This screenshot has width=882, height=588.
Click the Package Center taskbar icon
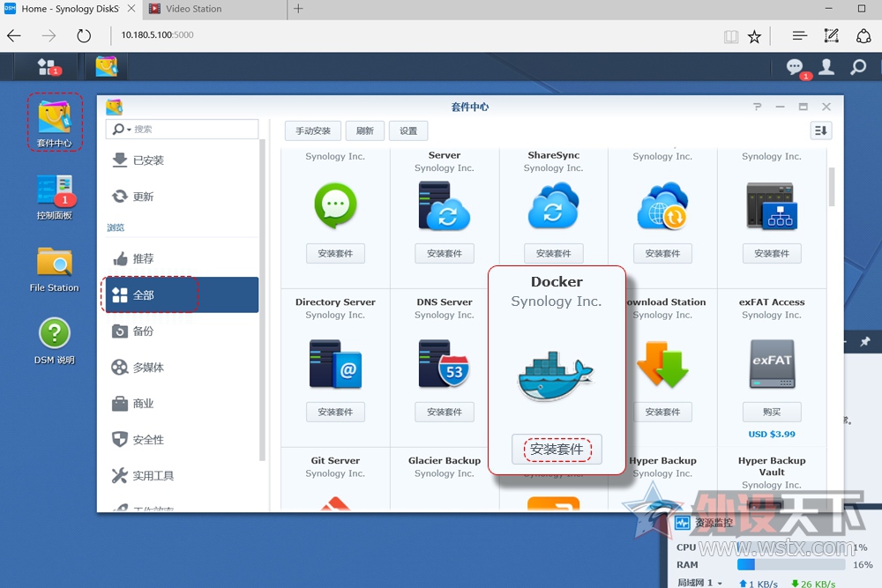(107, 67)
